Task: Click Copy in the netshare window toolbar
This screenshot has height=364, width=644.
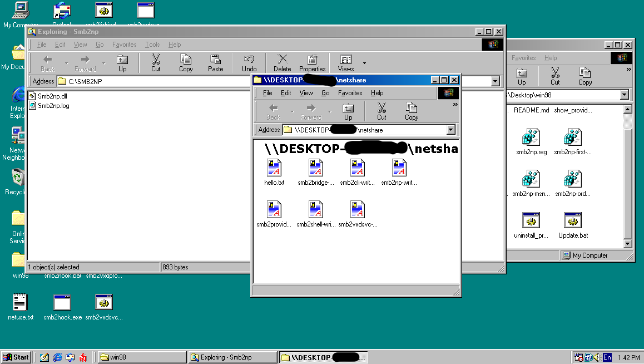Action: coord(412,112)
